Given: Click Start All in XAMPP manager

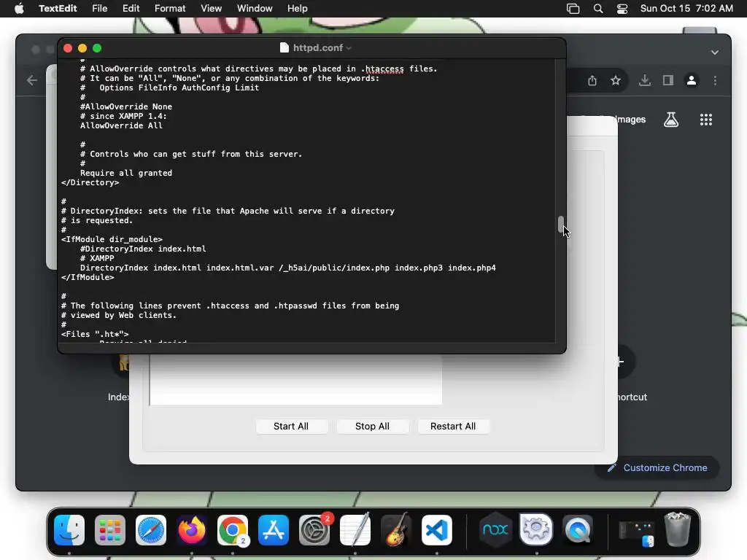Looking at the screenshot, I should tap(291, 426).
